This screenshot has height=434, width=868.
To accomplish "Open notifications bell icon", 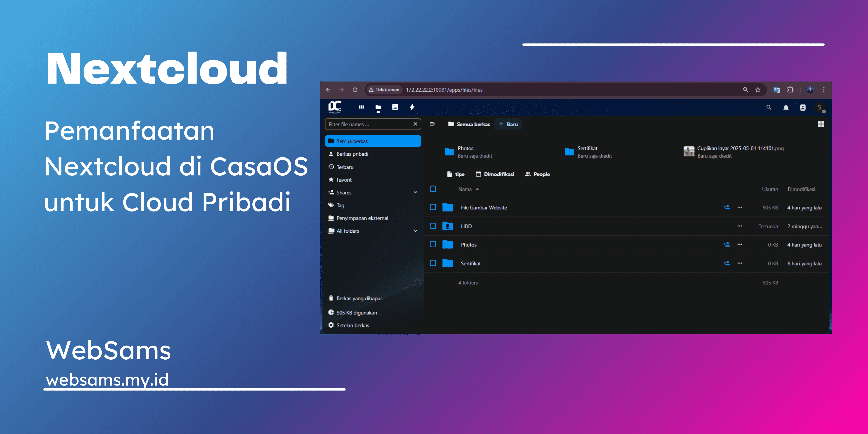I will pos(786,107).
